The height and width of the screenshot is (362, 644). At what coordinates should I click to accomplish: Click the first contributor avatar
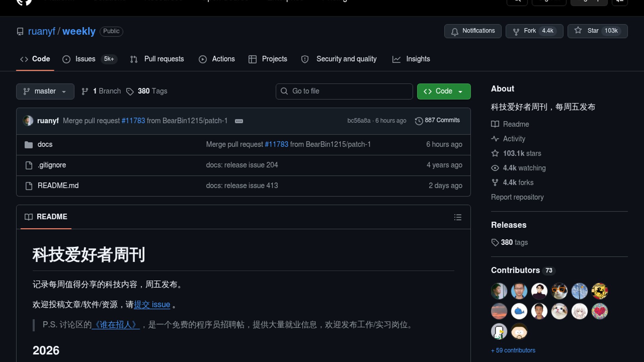coord(499,291)
